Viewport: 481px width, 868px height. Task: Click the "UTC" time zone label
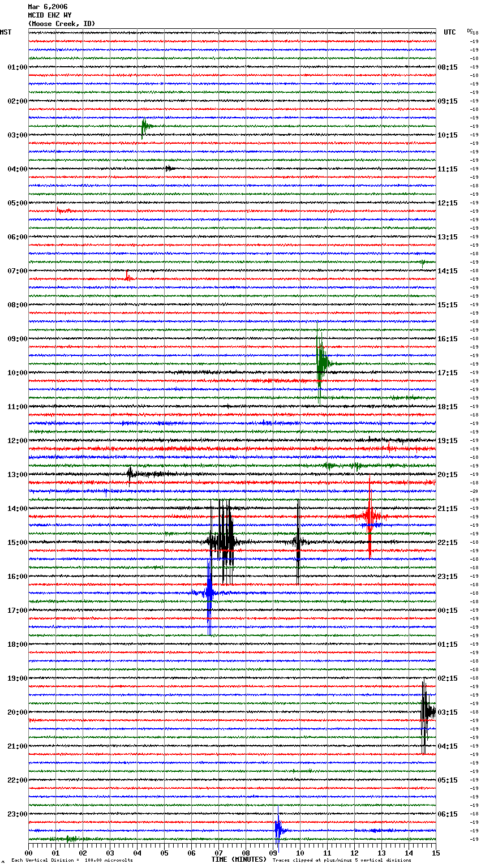450,32
